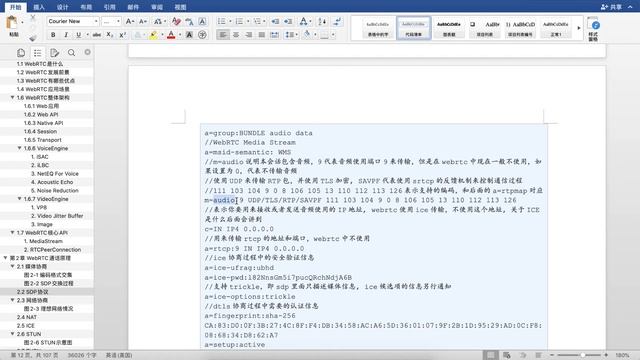Apply distributed alignment
The image size is (640, 360).
click(x=275, y=35)
